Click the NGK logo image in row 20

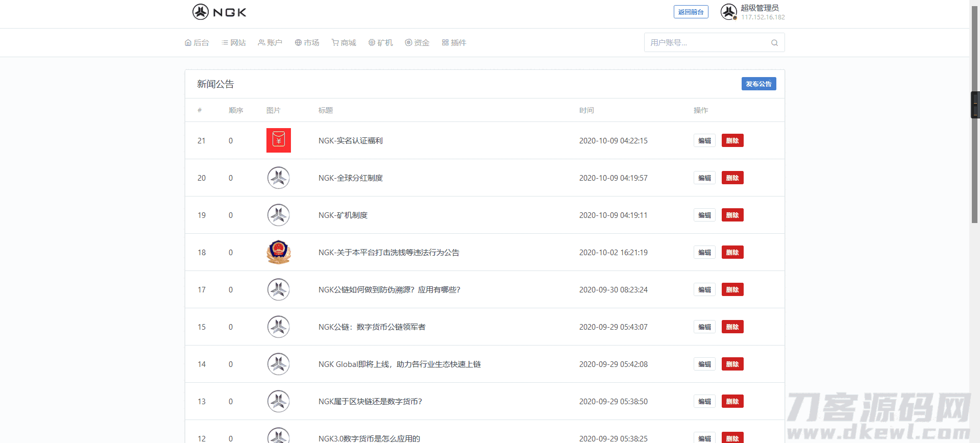[x=278, y=178]
